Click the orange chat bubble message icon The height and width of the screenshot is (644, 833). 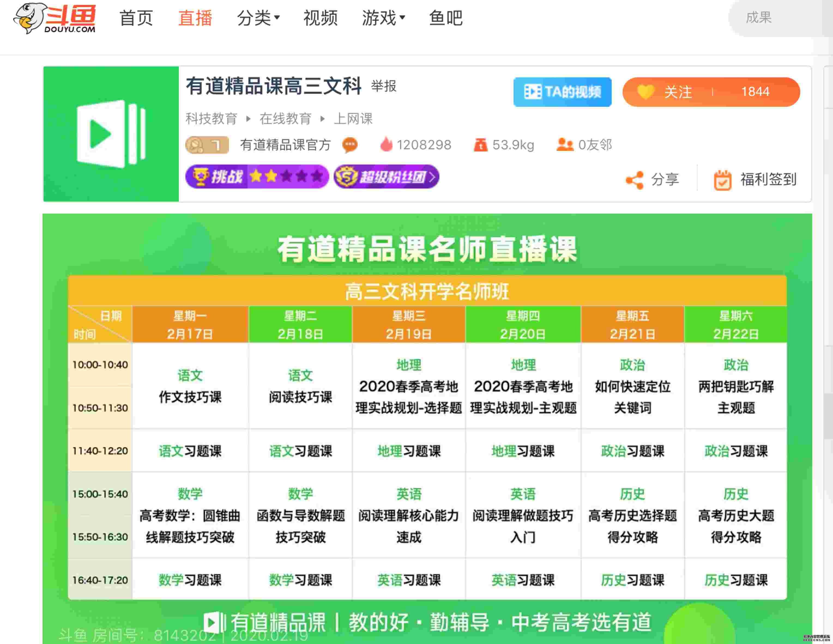350,145
